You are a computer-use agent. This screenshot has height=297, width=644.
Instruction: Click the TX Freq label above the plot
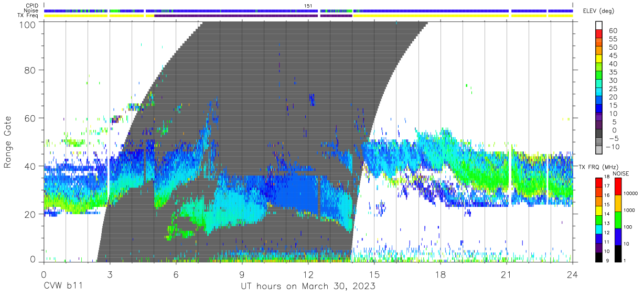pos(27,15)
